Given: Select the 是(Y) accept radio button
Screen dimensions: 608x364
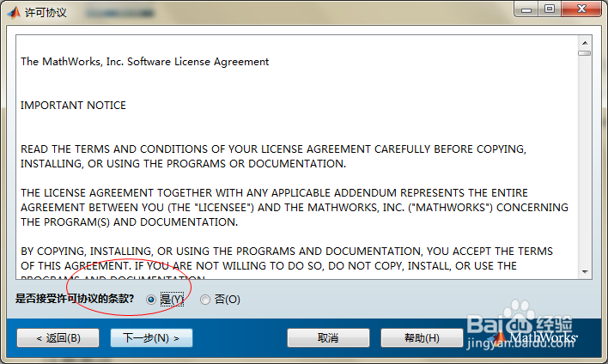Looking at the screenshot, I should pos(151,300).
